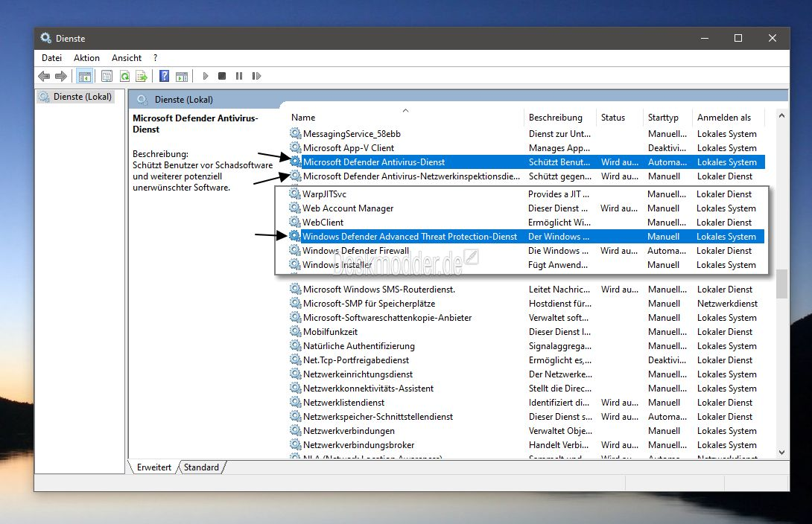Click the gear icon beside Mobilfunkzeit
The image size is (812, 524).
click(295, 331)
